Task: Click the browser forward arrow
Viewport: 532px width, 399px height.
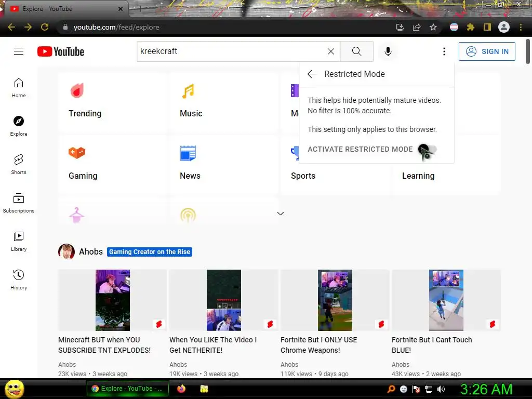Action: coord(28,27)
